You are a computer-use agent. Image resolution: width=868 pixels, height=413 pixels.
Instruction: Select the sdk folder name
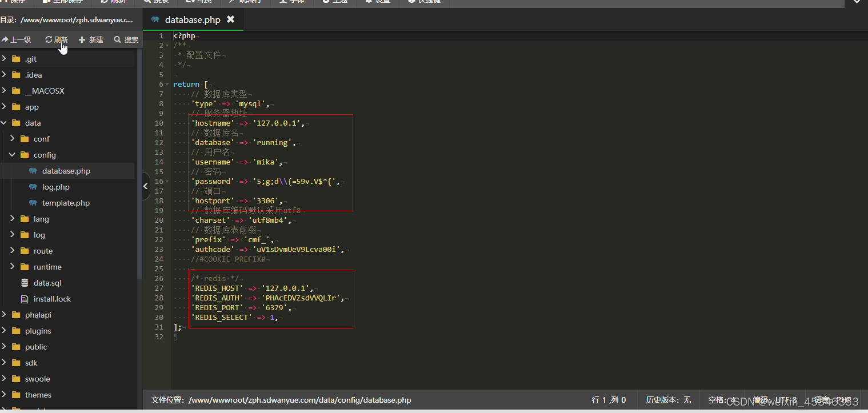click(x=31, y=363)
